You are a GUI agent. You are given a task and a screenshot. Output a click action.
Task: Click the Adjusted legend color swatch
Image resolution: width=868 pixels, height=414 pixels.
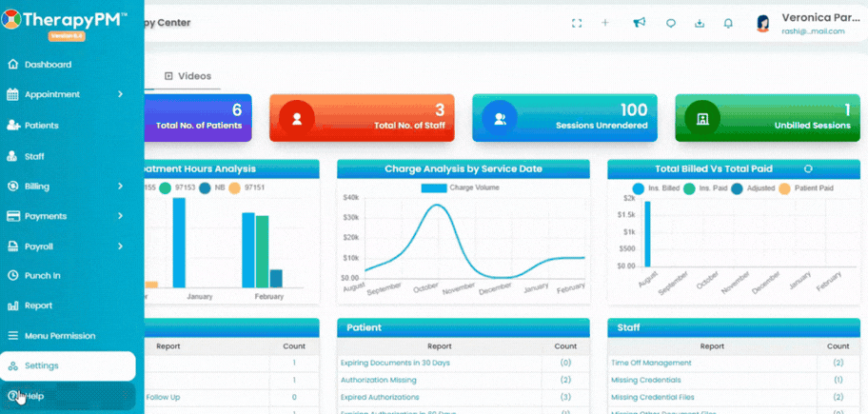tap(737, 188)
